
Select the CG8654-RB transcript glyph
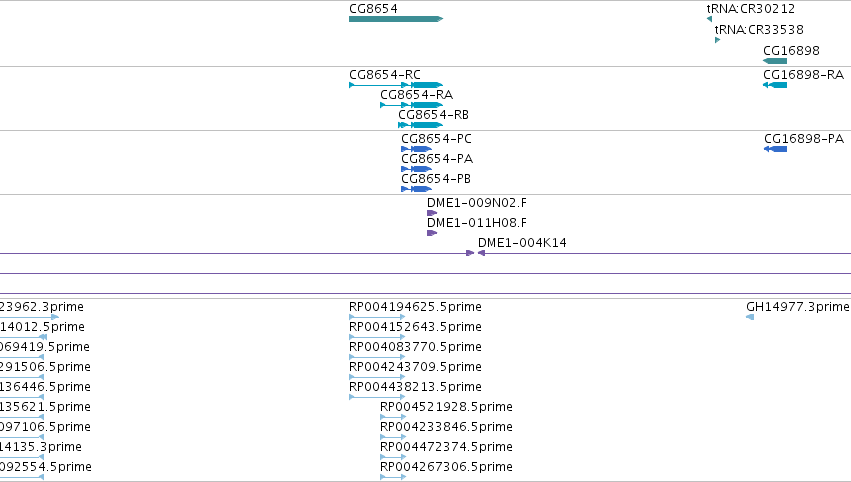tap(421, 125)
